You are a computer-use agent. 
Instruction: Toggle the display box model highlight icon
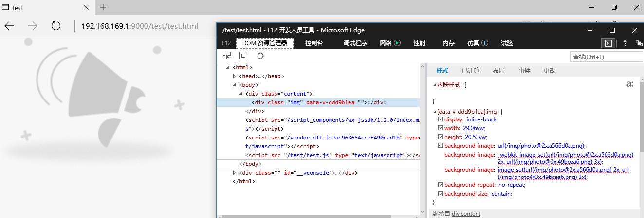pyautogui.click(x=243, y=56)
